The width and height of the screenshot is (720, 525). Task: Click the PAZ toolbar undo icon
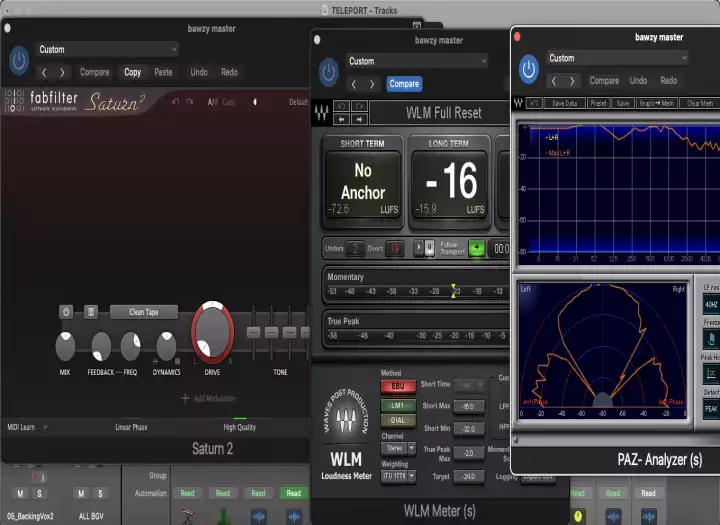534,103
